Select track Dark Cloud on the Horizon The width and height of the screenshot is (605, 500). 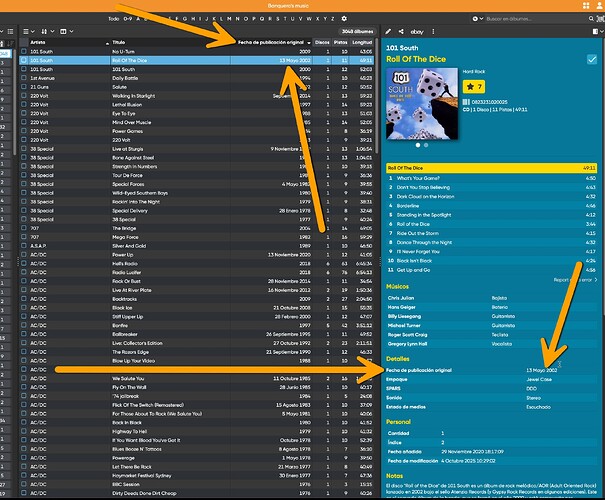click(x=492, y=196)
